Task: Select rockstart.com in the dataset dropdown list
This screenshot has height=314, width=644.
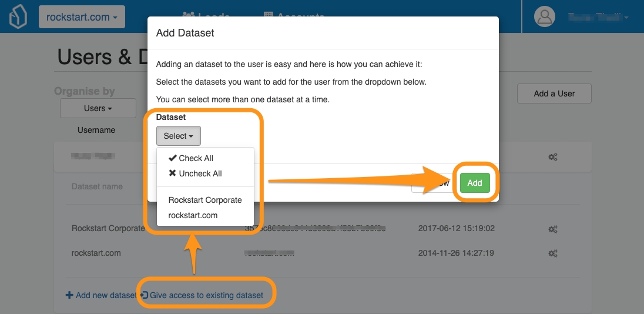Action: [x=193, y=215]
